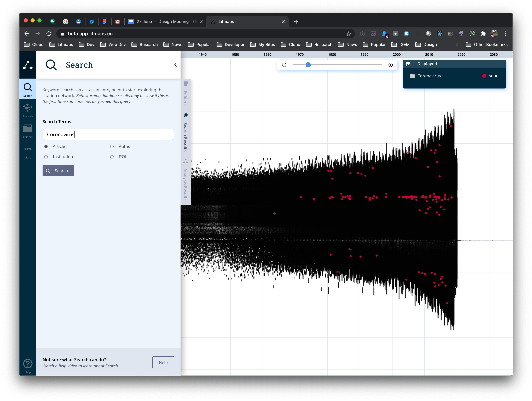Image resolution: width=532 pixels, height=401 pixels.
Task: Click the zoom out minus icon
Action: pyautogui.click(x=284, y=65)
